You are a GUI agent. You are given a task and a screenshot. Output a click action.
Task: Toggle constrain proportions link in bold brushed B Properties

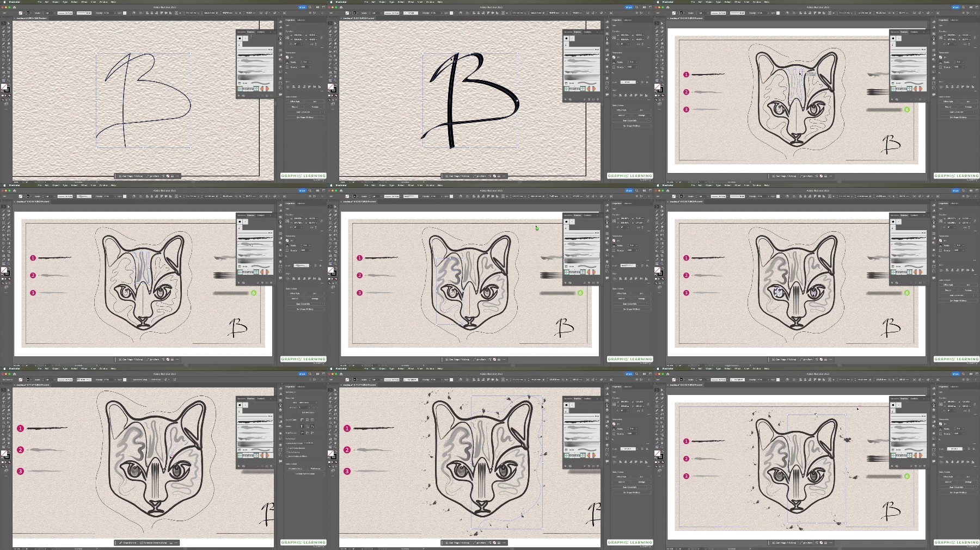pyautogui.click(x=648, y=38)
